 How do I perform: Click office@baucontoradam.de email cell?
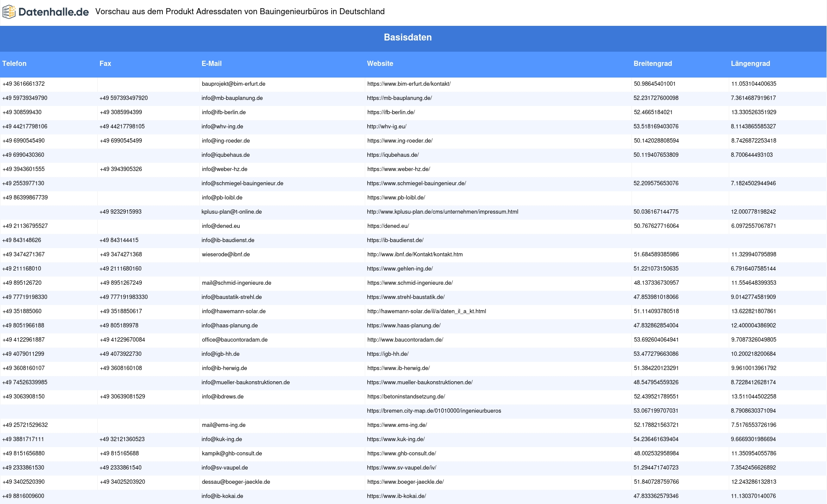coord(235,340)
